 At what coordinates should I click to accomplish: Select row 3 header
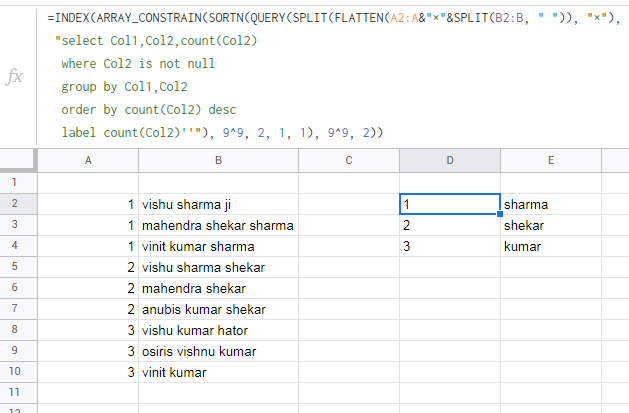coord(18,225)
